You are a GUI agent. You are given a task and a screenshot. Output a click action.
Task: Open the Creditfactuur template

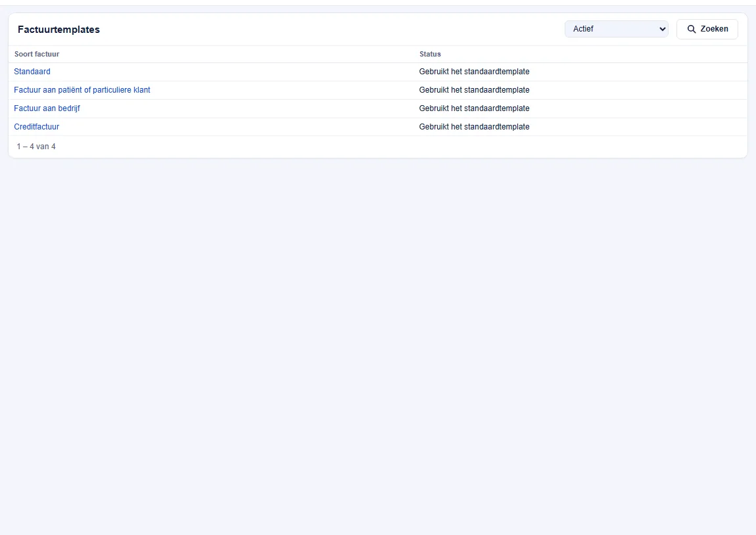click(x=37, y=126)
